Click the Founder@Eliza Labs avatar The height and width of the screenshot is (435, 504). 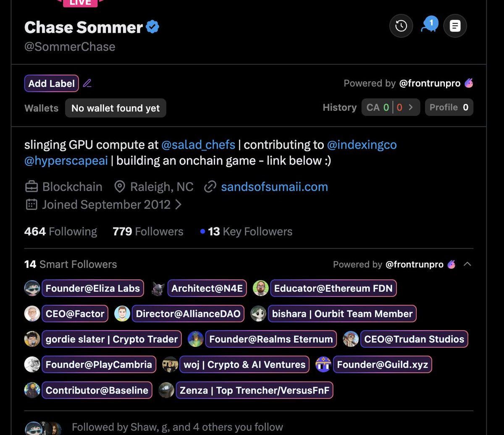tap(32, 288)
